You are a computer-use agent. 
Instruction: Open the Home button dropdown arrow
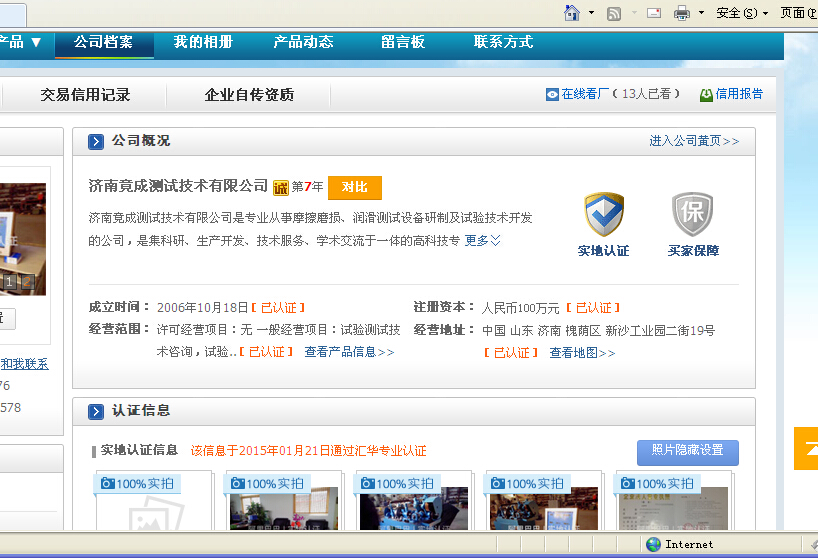591,13
